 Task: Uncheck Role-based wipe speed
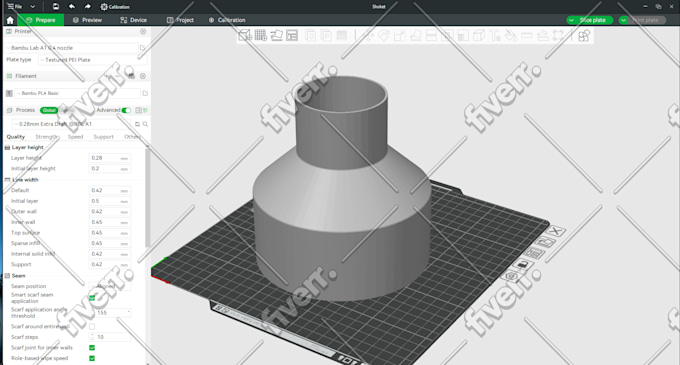tap(92, 358)
